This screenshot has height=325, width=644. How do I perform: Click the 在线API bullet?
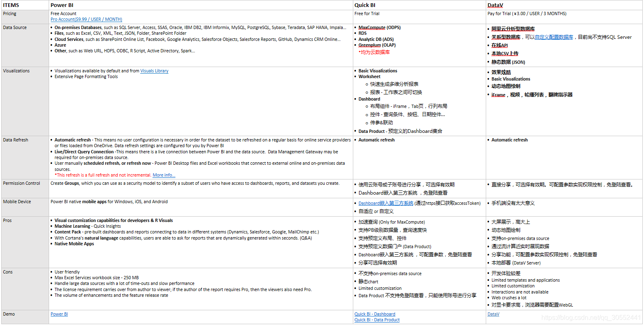pos(500,45)
